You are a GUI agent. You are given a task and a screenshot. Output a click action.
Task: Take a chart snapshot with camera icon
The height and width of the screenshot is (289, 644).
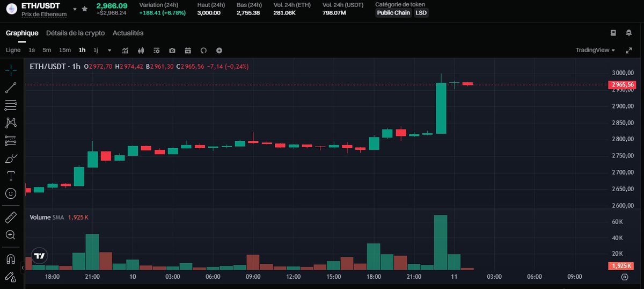pos(172,50)
